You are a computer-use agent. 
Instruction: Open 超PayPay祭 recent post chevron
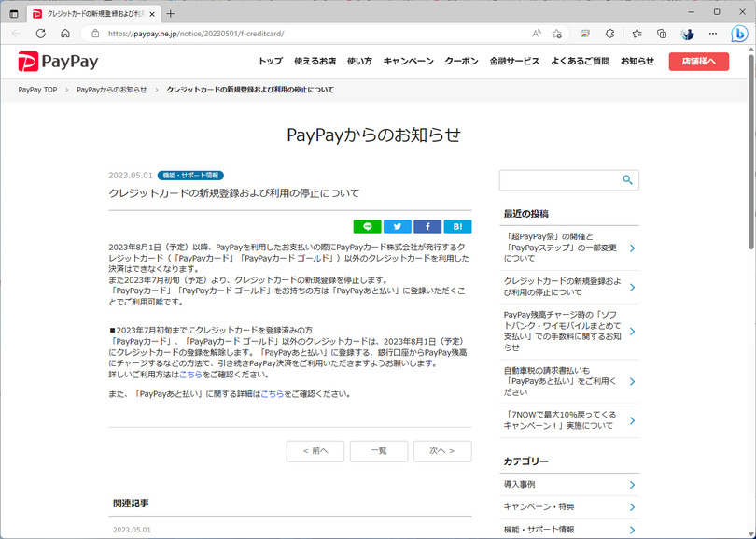click(632, 248)
